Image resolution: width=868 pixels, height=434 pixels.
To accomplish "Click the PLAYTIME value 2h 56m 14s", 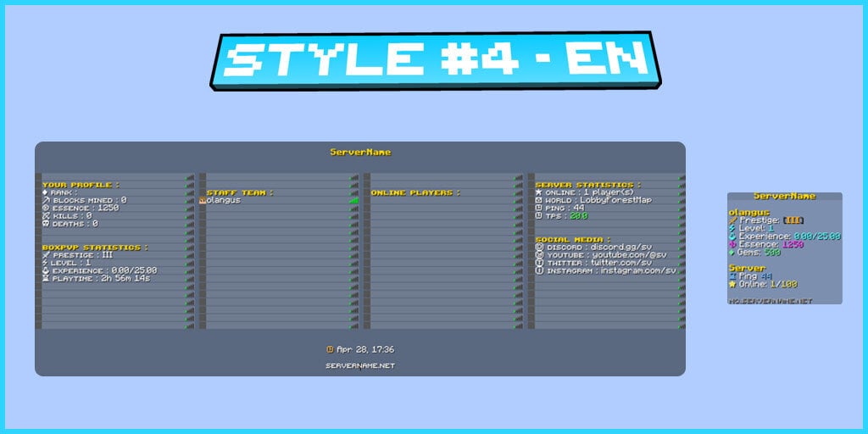I will pyautogui.click(x=125, y=278).
